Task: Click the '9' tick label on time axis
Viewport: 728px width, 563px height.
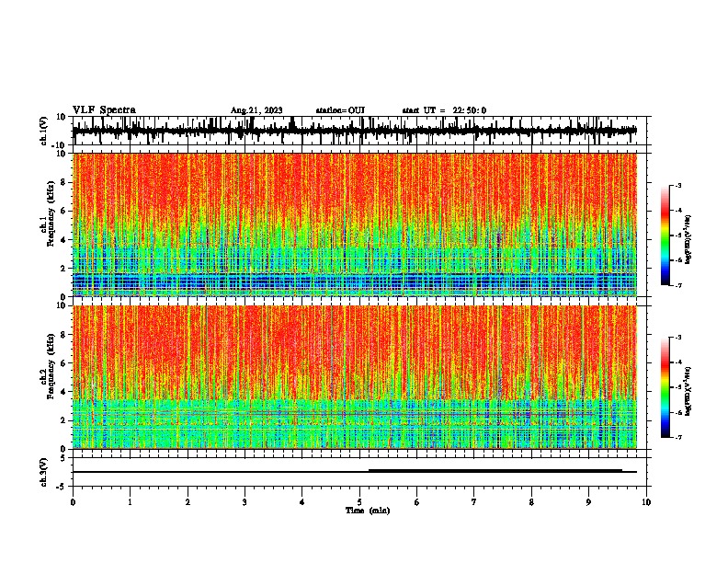Action: point(588,502)
